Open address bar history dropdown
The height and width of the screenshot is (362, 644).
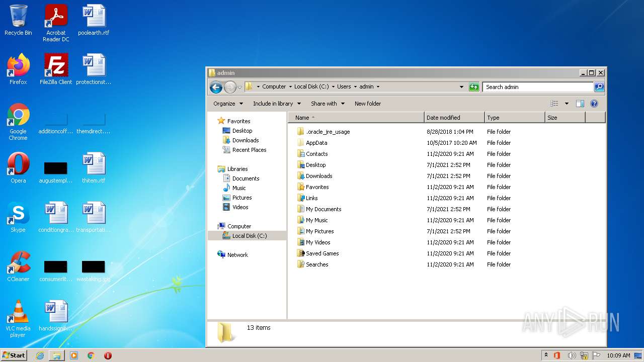click(x=461, y=87)
